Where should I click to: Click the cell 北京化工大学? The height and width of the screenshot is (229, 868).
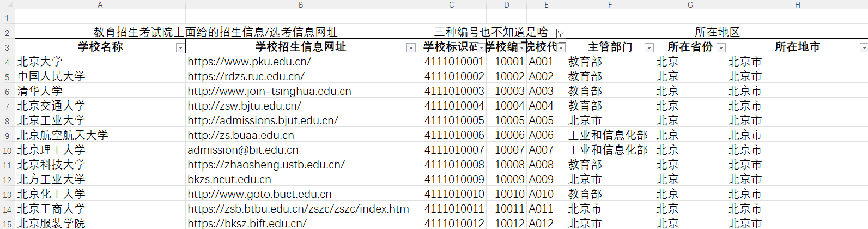100,194
